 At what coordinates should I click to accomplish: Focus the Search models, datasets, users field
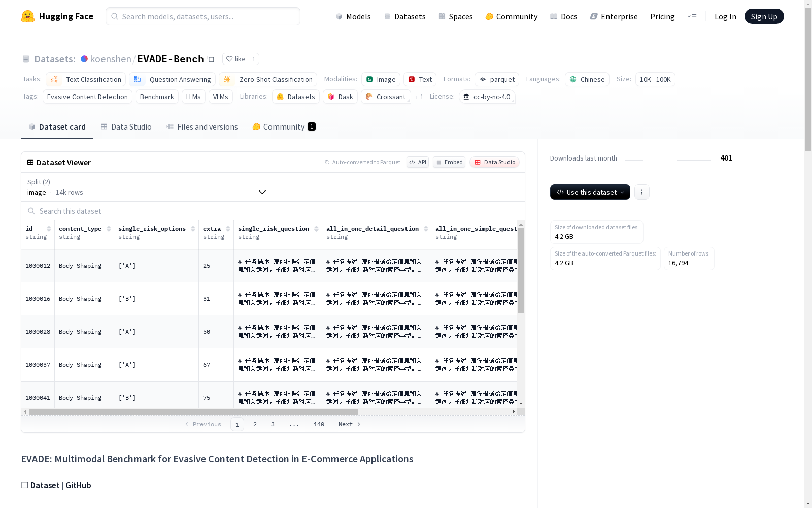pos(203,16)
